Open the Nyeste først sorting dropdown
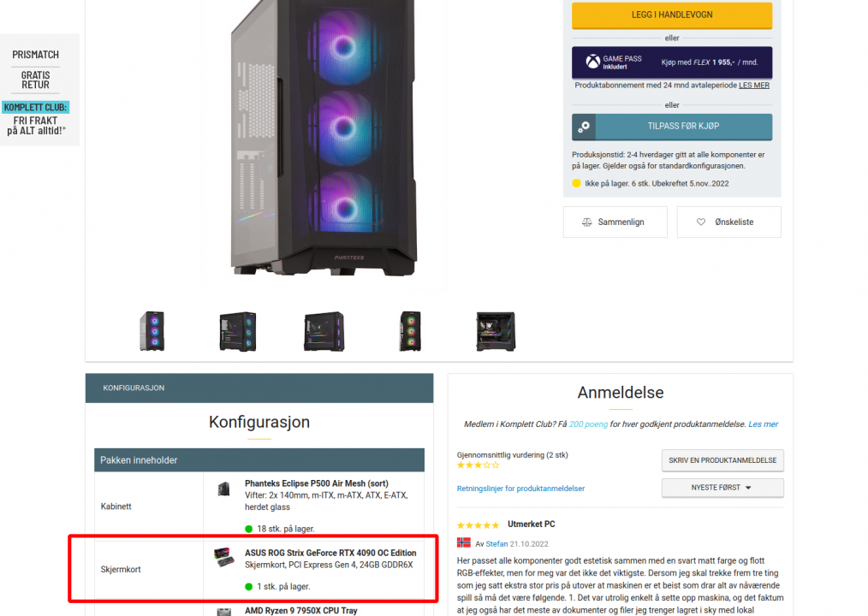Screen dimensions: 868x616 722,488
